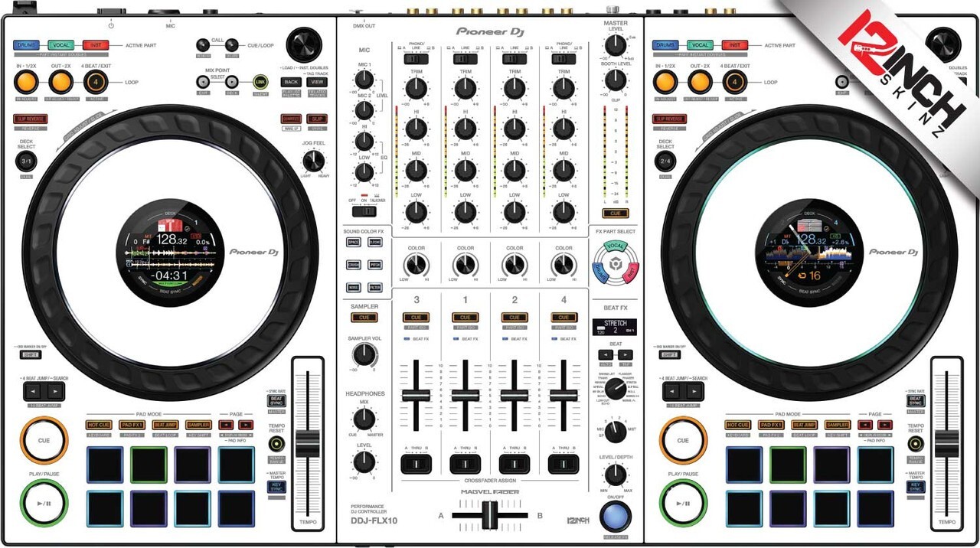
Task: Click left deck beat jump backward arrow
Action: (31, 391)
